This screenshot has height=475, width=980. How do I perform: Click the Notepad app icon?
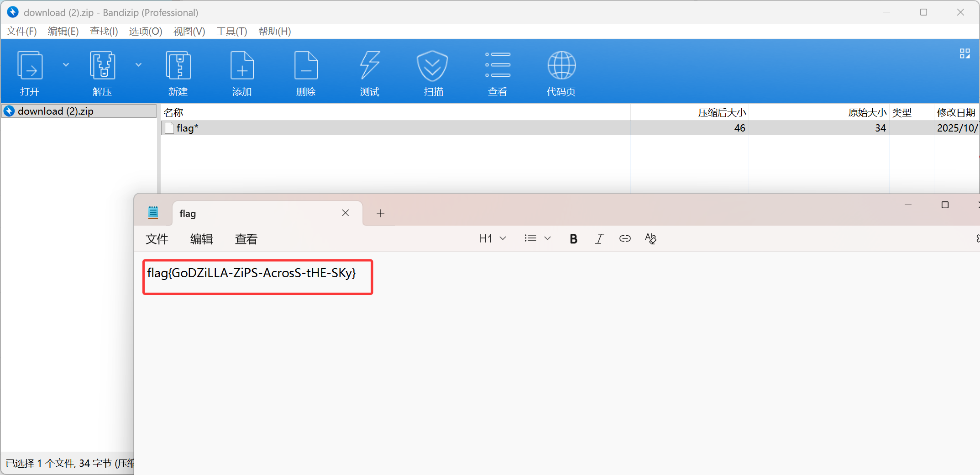153,212
